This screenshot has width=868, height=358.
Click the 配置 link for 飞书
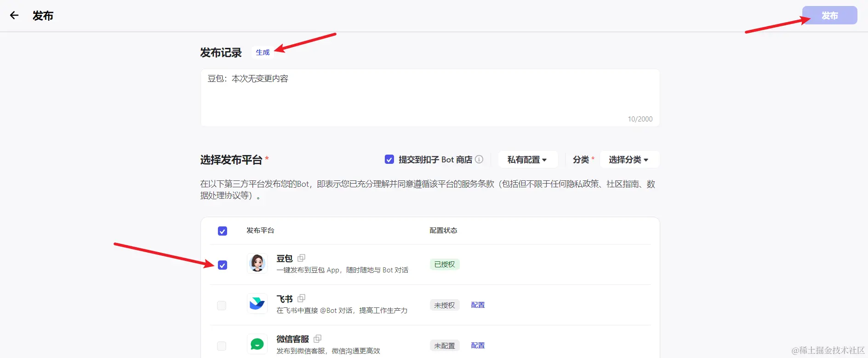[x=478, y=305]
